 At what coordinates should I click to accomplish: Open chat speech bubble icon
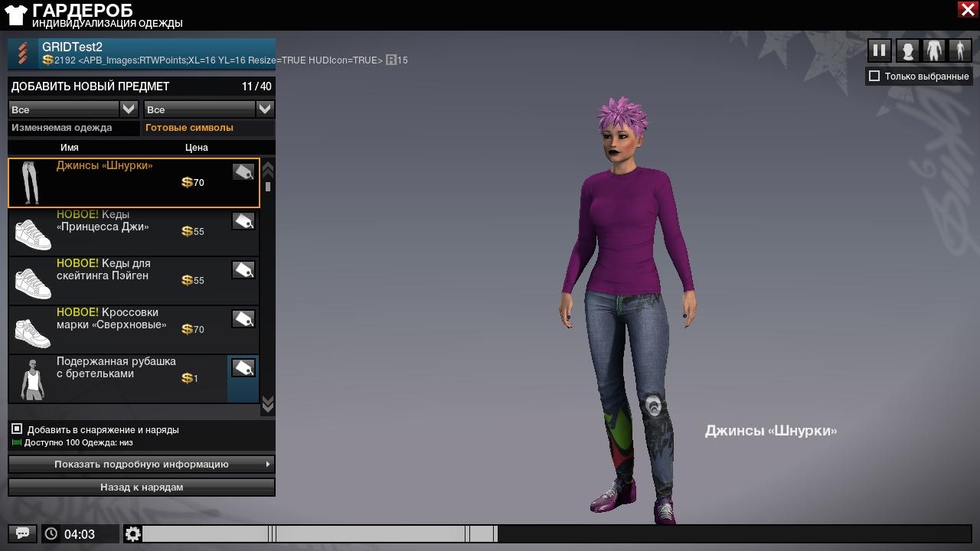click(x=23, y=533)
